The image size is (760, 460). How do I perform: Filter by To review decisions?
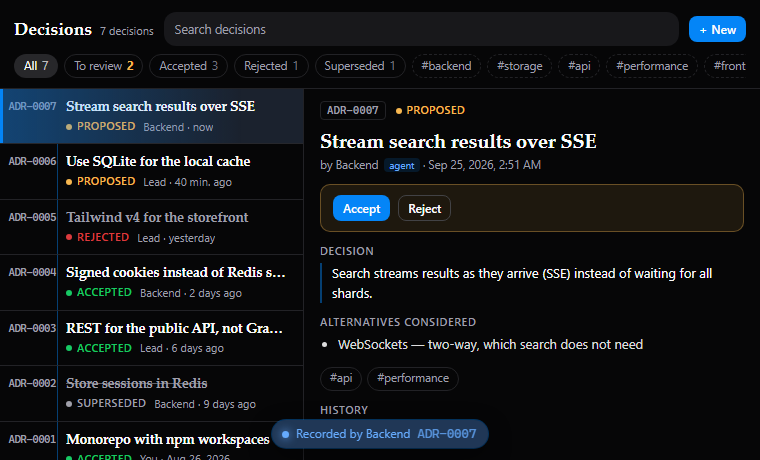[103, 66]
